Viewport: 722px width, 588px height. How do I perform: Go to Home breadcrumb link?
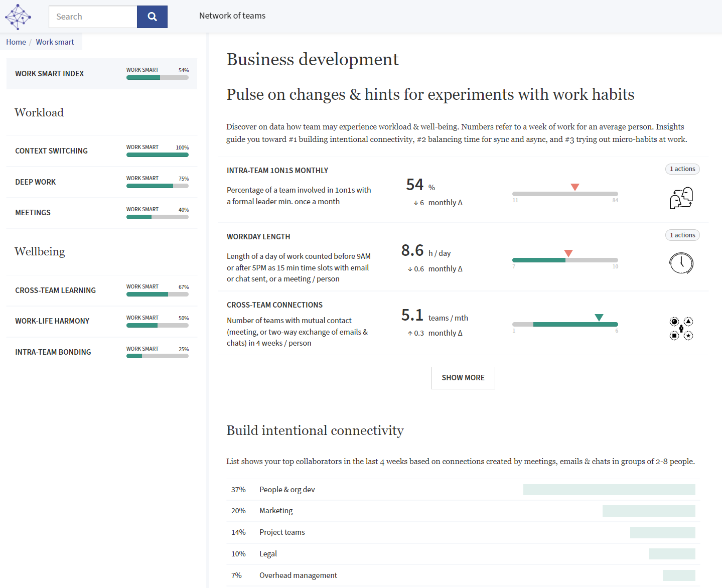pos(16,42)
